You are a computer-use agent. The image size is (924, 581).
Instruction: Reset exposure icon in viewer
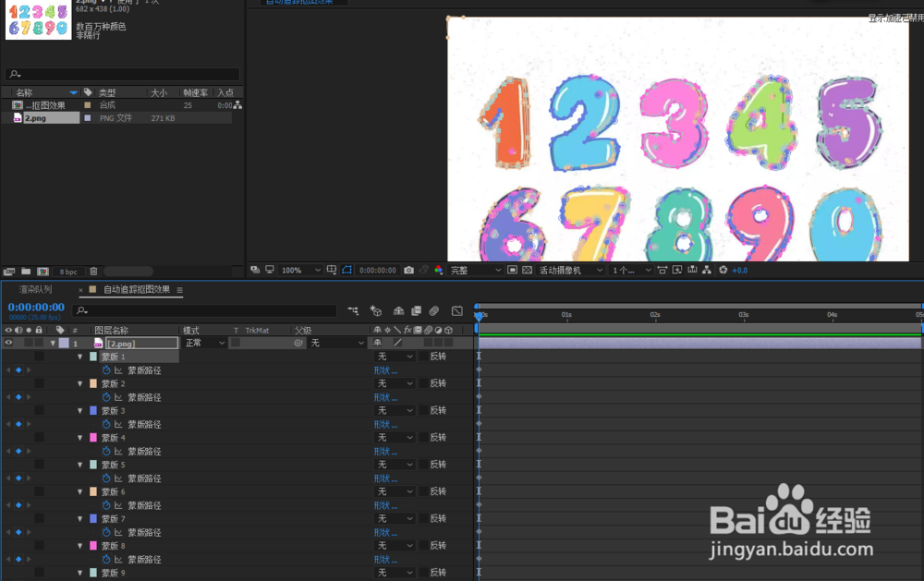point(723,270)
